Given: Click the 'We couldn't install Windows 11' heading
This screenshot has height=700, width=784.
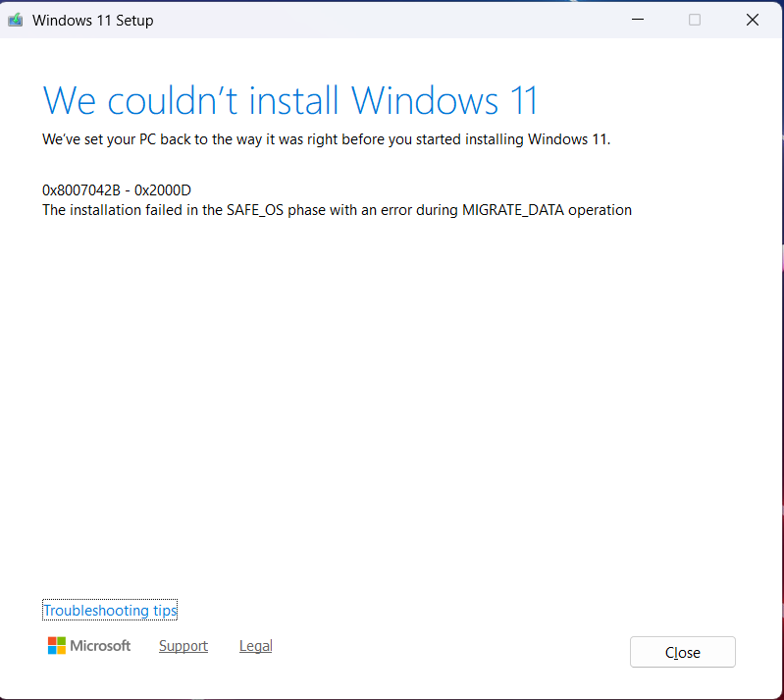Looking at the screenshot, I should point(290,100).
